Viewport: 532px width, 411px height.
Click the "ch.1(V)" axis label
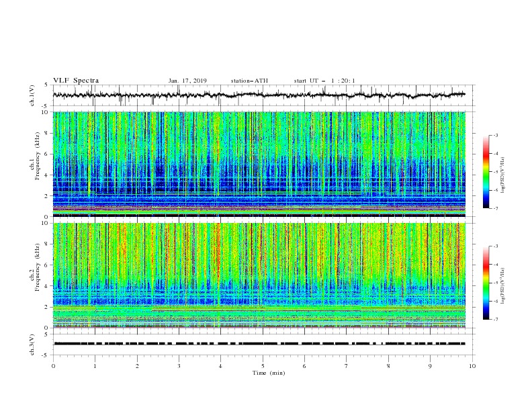(32, 95)
